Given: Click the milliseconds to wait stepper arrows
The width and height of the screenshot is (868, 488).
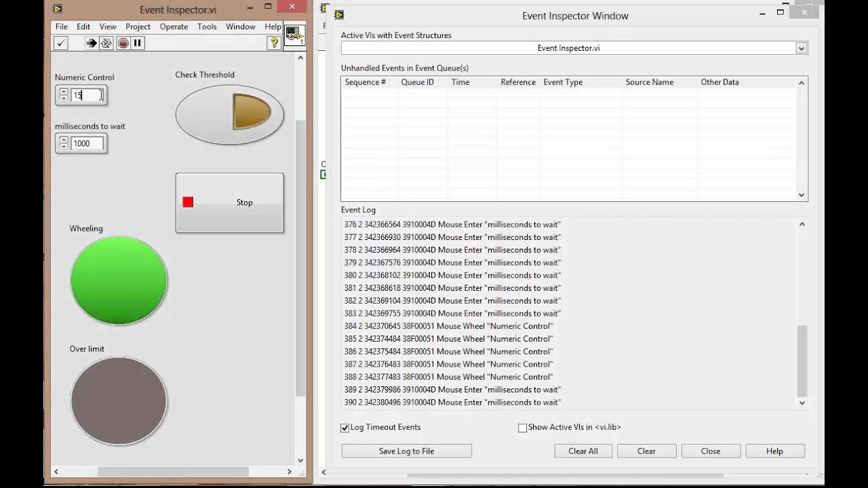Looking at the screenshot, I should [x=64, y=143].
